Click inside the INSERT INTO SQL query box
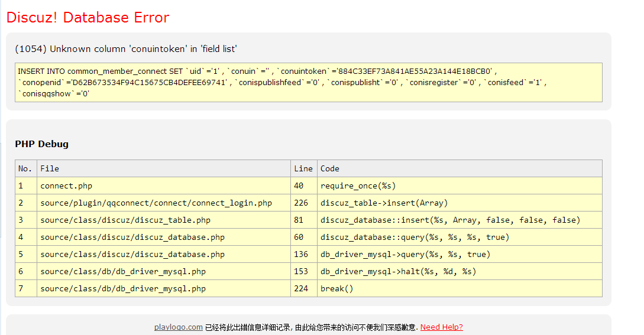644x335 pixels. point(308,82)
